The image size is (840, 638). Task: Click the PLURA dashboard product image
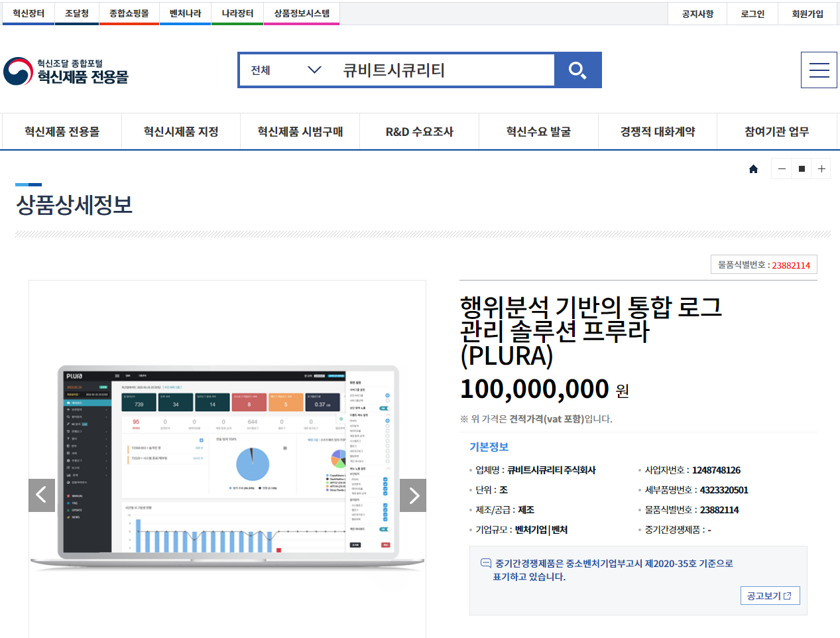227,468
